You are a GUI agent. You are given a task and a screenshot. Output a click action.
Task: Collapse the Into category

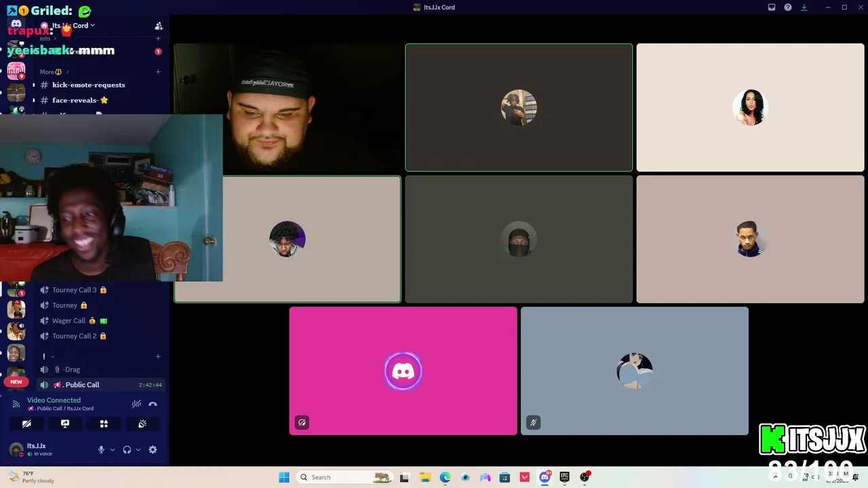pyautogui.click(x=47, y=39)
